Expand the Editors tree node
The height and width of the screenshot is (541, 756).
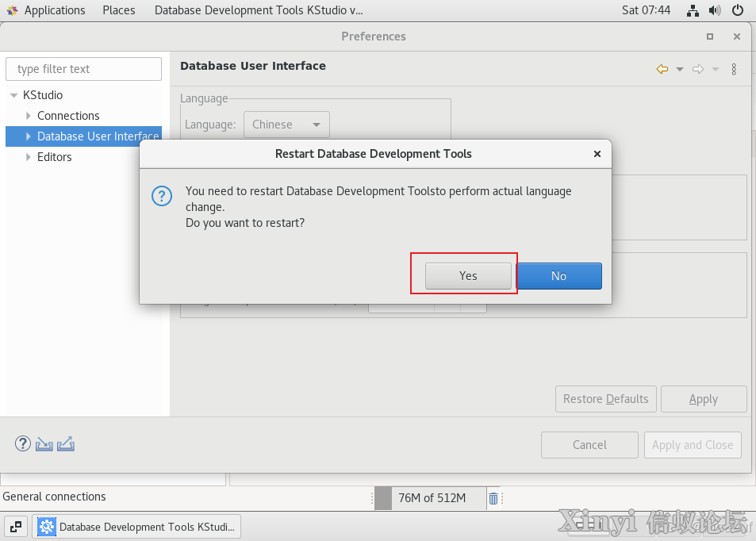pyautogui.click(x=28, y=157)
